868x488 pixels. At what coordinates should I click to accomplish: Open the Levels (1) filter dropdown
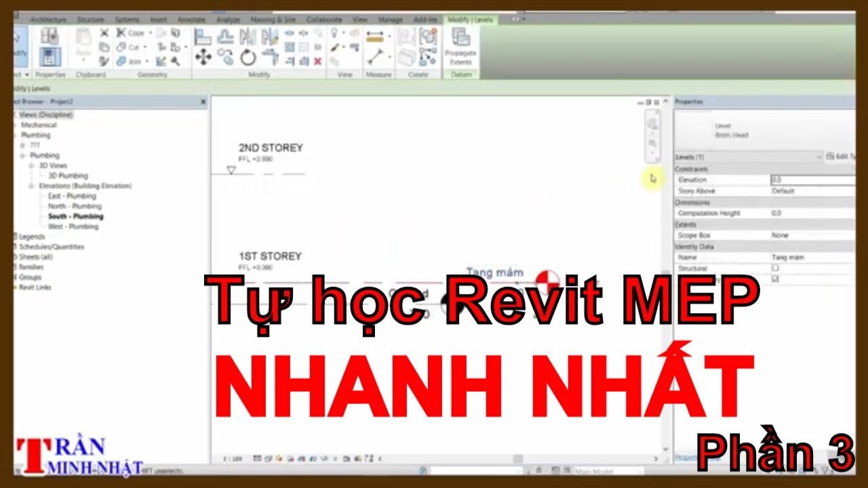[819, 157]
